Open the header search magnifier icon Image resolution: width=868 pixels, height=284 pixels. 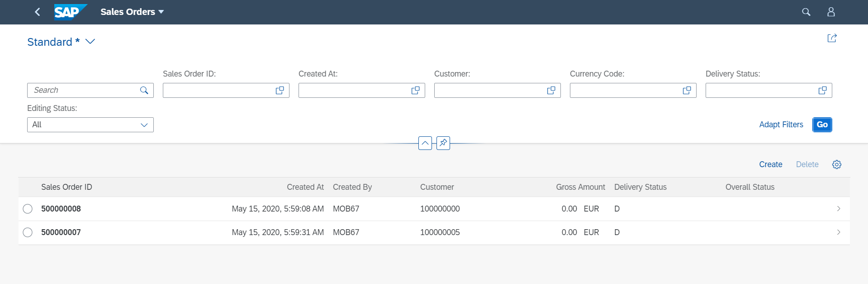click(806, 12)
